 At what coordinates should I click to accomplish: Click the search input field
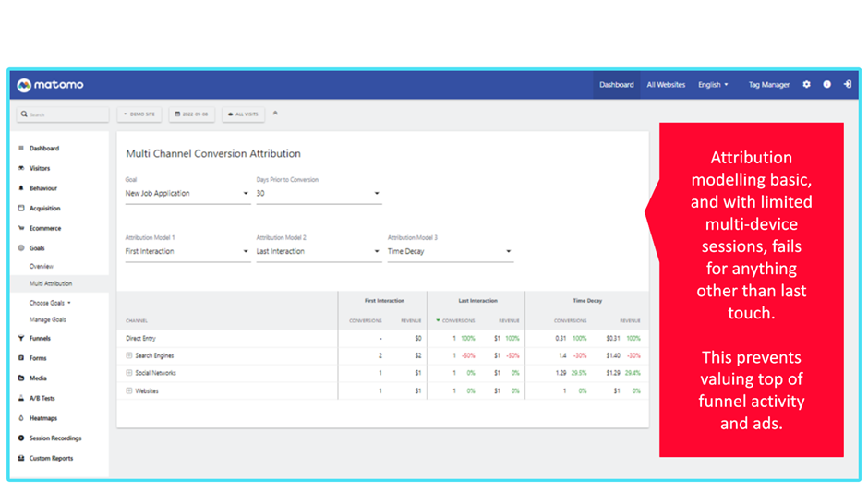tap(63, 114)
